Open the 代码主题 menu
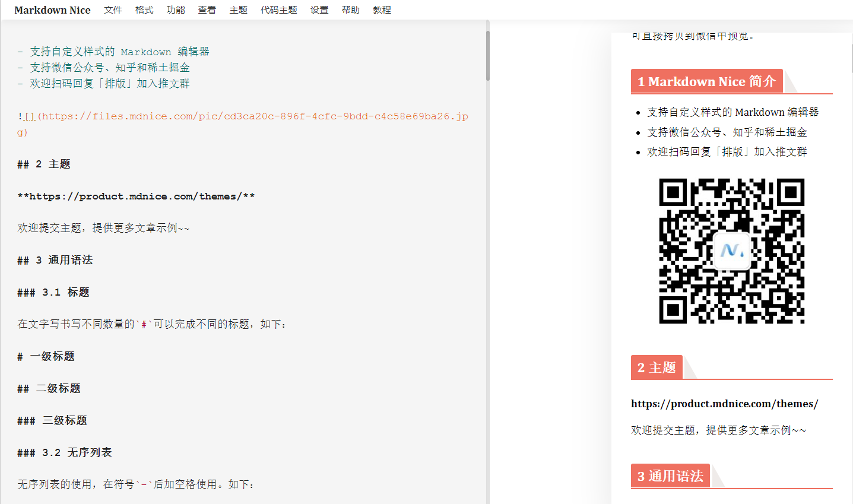The width and height of the screenshot is (853, 504). (279, 10)
